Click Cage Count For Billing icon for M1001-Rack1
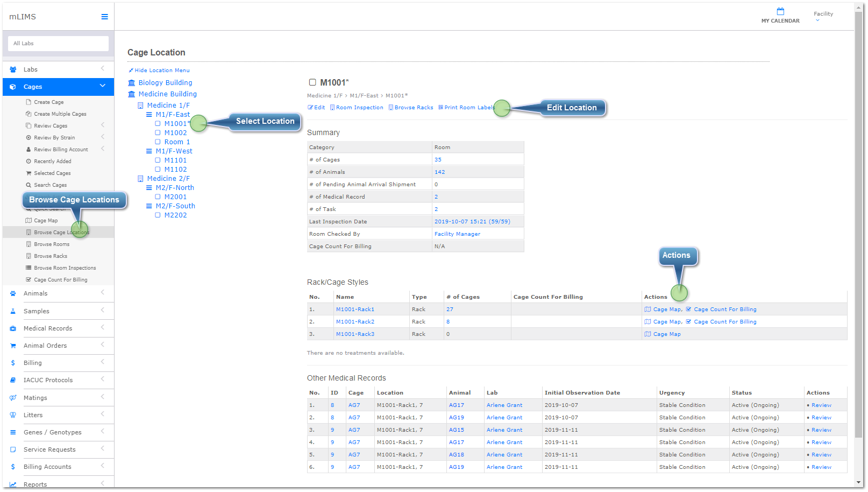Image resolution: width=868 pixels, height=492 pixels. click(688, 310)
